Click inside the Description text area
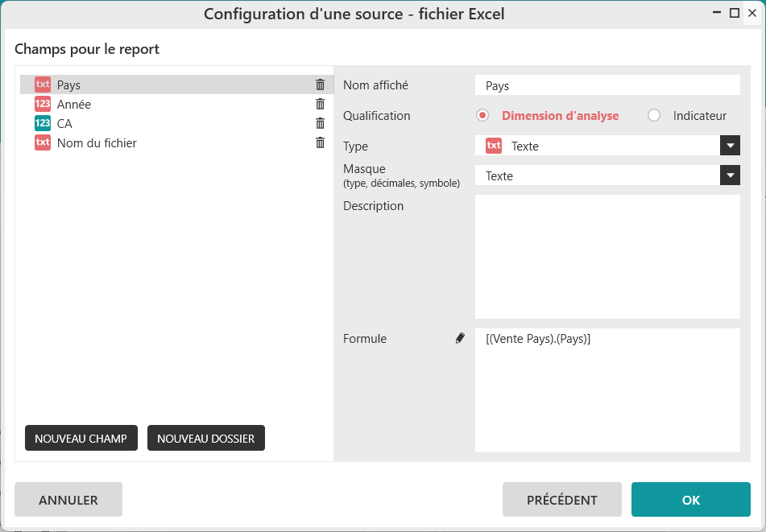766x532 pixels. click(x=607, y=257)
